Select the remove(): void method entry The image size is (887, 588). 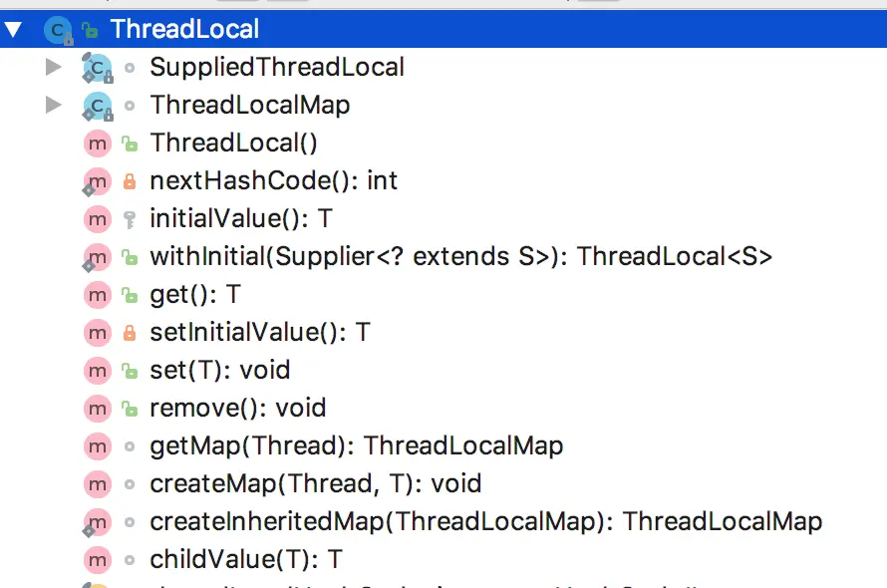pyautogui.click(x=237, y=408)
